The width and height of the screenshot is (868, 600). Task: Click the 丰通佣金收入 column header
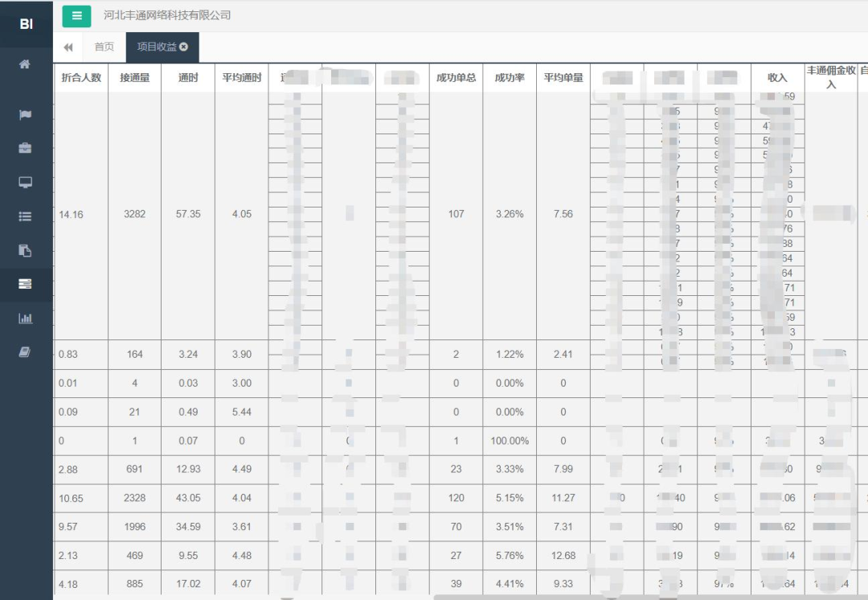[x=831, y=77]
